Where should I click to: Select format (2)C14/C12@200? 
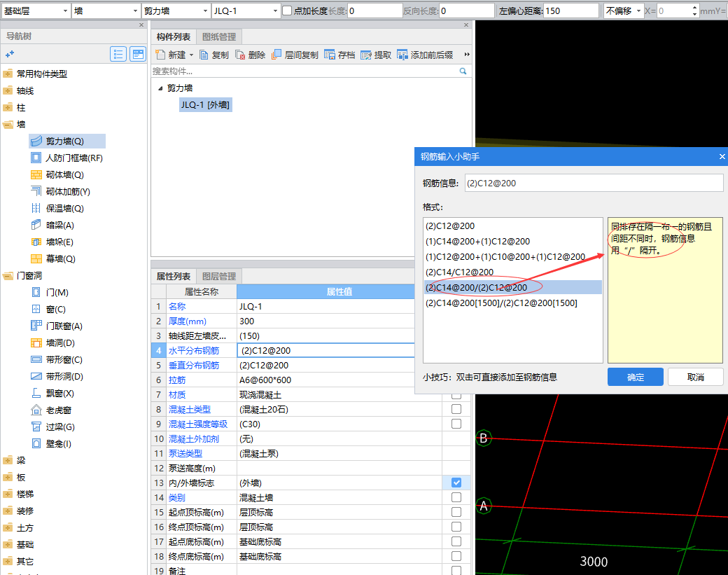[512, 272]
